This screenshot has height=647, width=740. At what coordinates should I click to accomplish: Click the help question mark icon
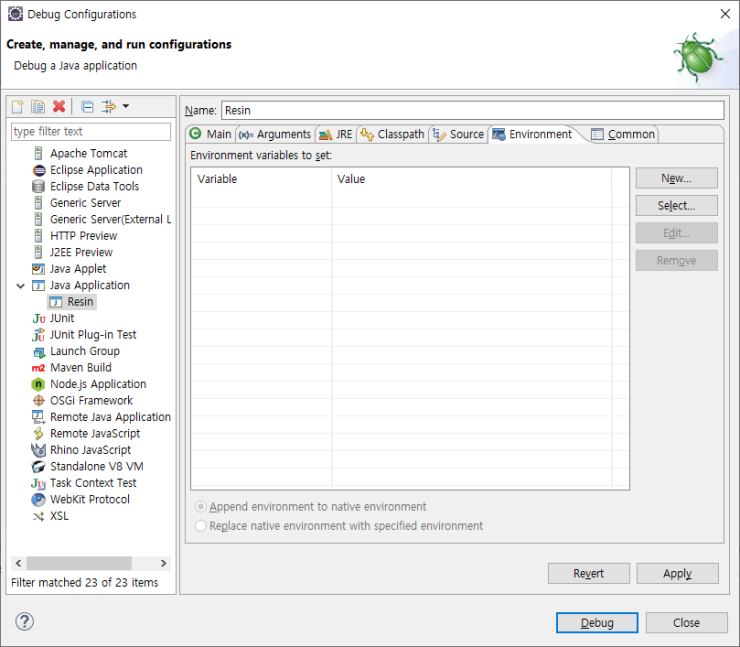coord(24,622)
